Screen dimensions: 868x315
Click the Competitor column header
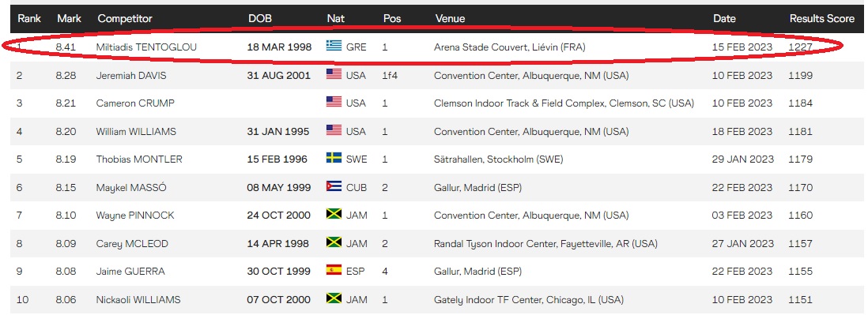[x=125, y=19]
